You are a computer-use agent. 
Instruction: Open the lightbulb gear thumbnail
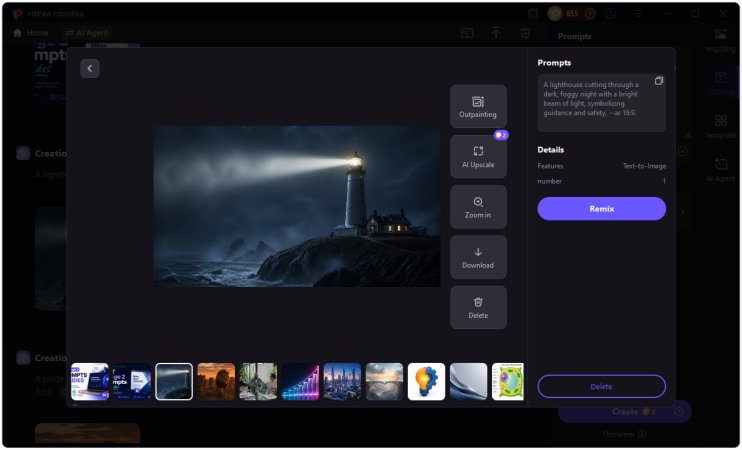[426, 382]
